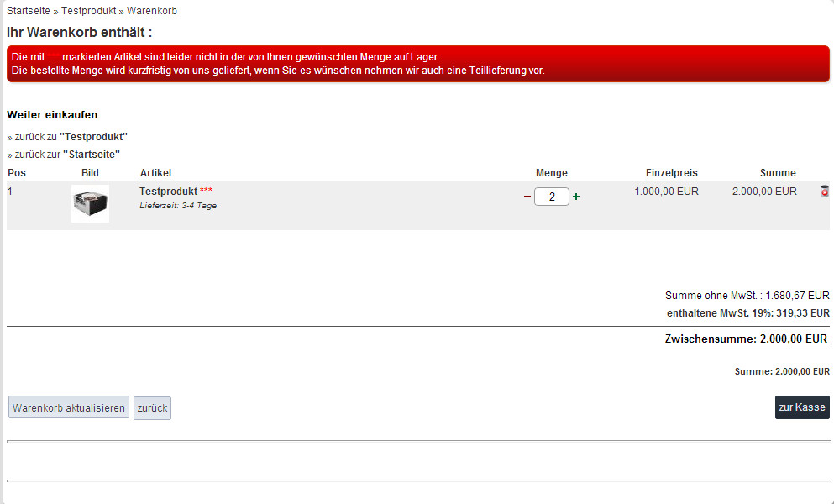Open the Testprodukt product thumbnail image

point(90,203)
